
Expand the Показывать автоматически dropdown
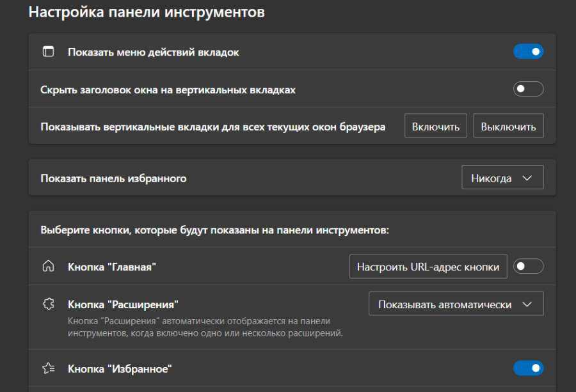tap(456, 304)
